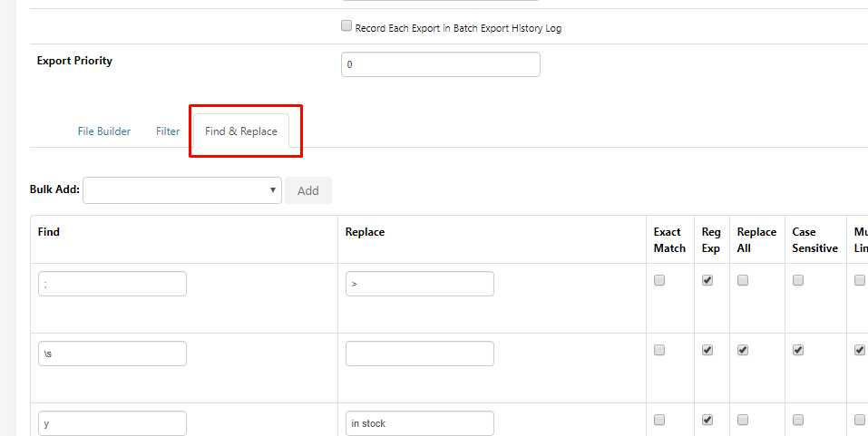This screenshot has width=868, height=436.
Task: Click the Case Sensitive column header
Action: click(x=814, y=240)
